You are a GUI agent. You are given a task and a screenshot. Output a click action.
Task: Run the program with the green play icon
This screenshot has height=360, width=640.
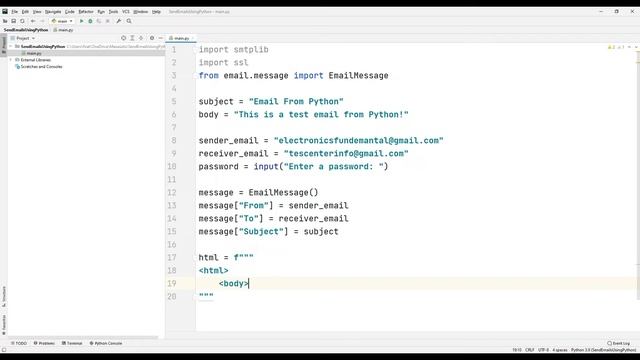(x=82, y=21)
